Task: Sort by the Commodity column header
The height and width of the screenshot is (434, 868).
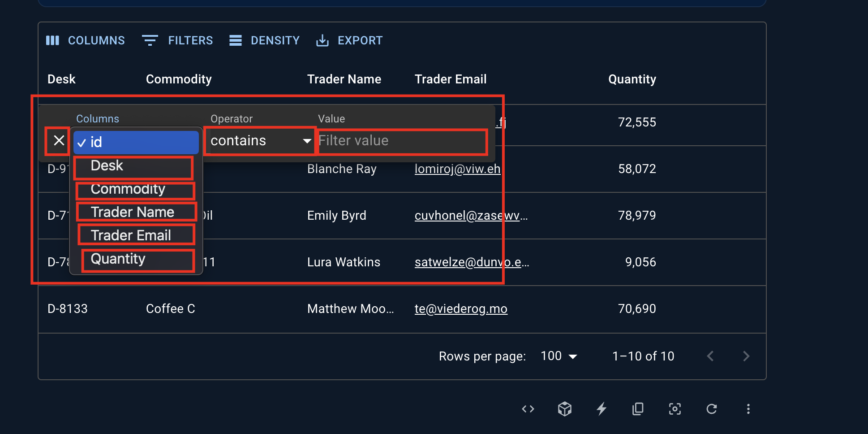Action: (179, 79)
